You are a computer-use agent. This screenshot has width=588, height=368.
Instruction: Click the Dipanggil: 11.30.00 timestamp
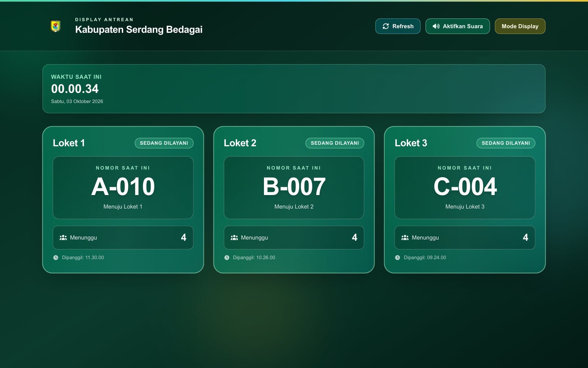click(x=83, y=258)
